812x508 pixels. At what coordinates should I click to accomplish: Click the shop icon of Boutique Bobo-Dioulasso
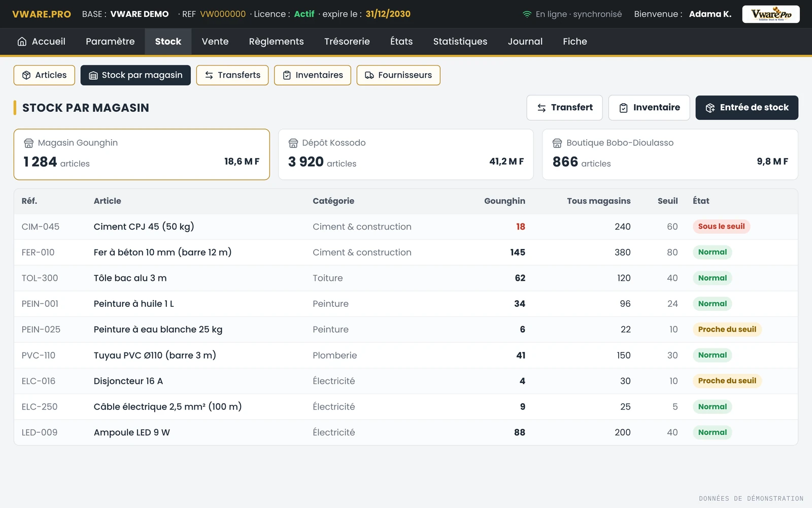(557, 143)
